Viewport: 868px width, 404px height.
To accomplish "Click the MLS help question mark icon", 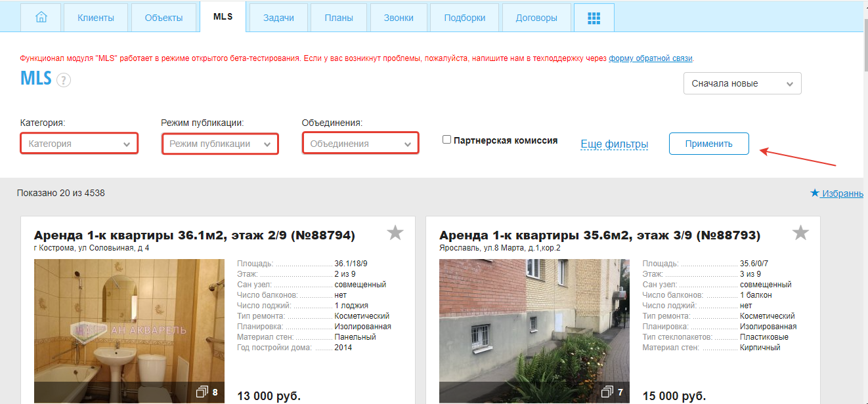I will coord(63,80).
